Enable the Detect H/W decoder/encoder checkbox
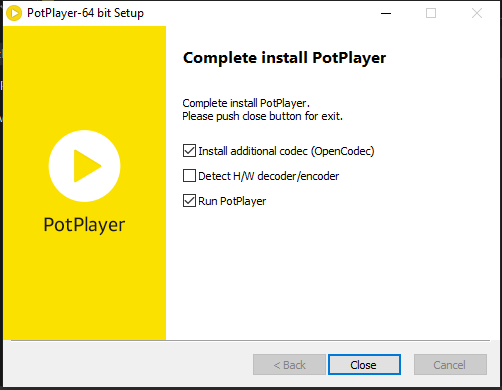 point(189,176)
